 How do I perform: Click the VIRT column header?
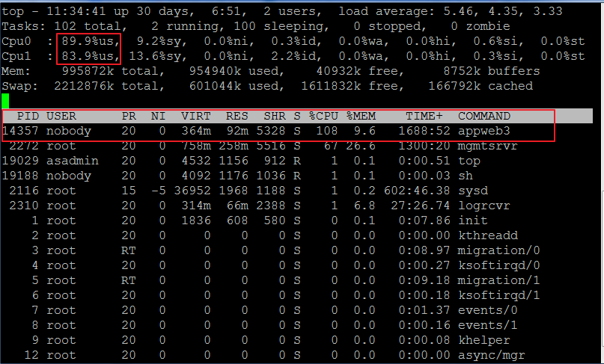(x=196, y=116)
